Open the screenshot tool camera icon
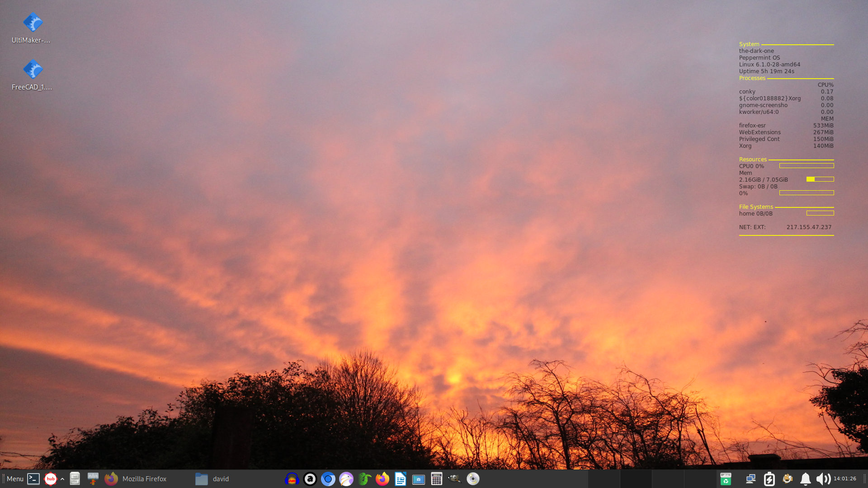This screenshot has height=488, width=868. pos(419,479)
